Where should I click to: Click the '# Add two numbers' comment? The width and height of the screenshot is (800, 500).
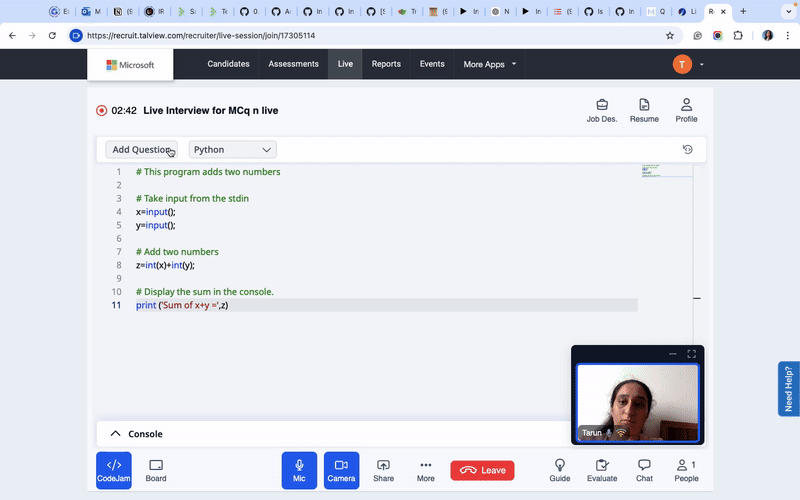(x=177, y=252)
